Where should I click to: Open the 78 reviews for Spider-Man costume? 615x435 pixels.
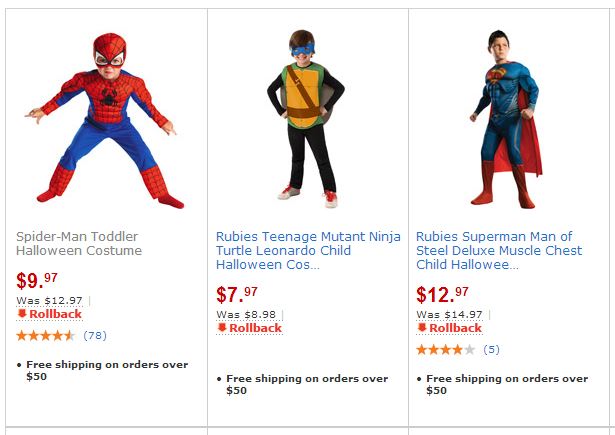[95, 335]
